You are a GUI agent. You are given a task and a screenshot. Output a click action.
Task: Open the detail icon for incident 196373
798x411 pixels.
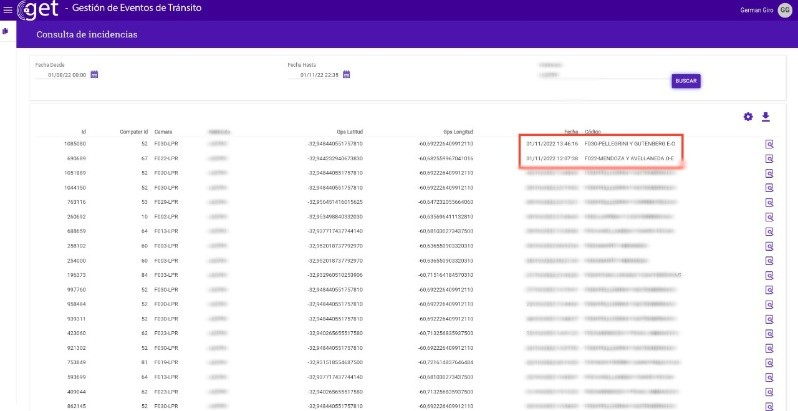770,274
